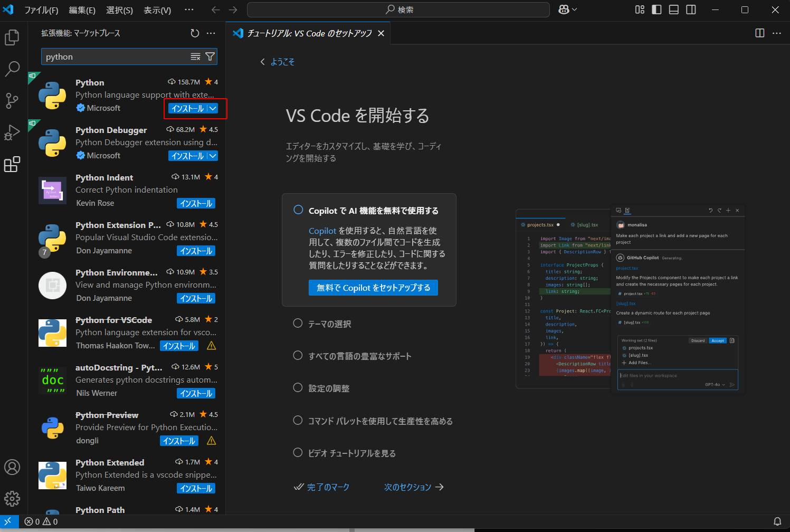The width and height of the screenshot is (790, 532).
Task: Open Source Control view
Action: pos(12,100)
